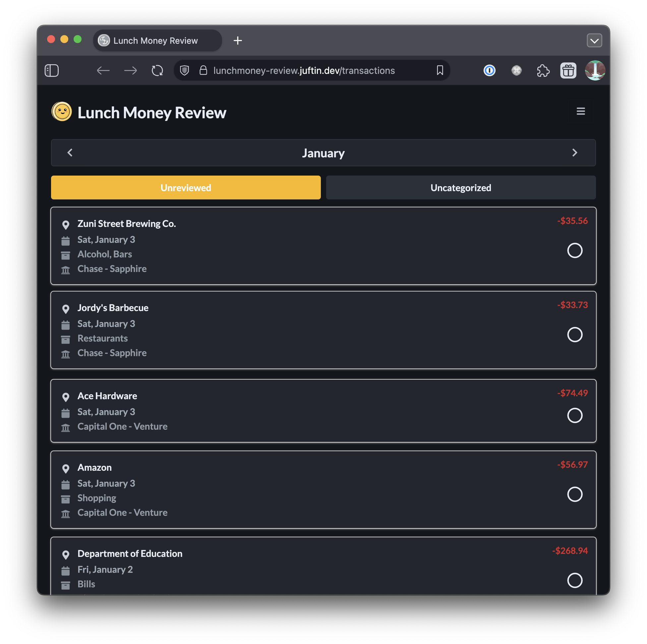Select the Unreviewed tab
Screen dimensions: 647x644
pyautogui.click(x=186, y=188)
